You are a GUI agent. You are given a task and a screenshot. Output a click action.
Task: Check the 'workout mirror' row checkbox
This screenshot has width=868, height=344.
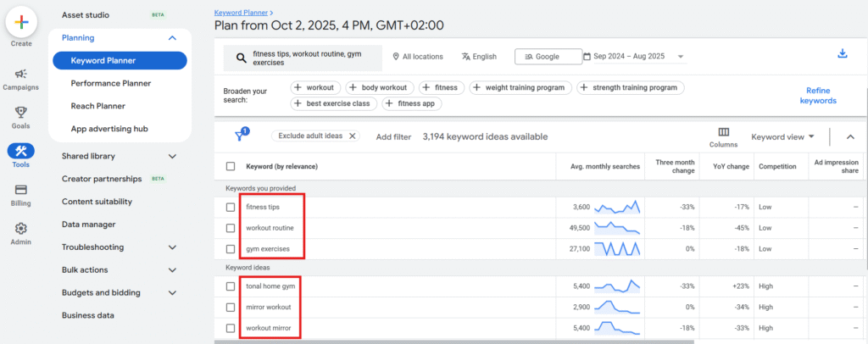[231, 328]
